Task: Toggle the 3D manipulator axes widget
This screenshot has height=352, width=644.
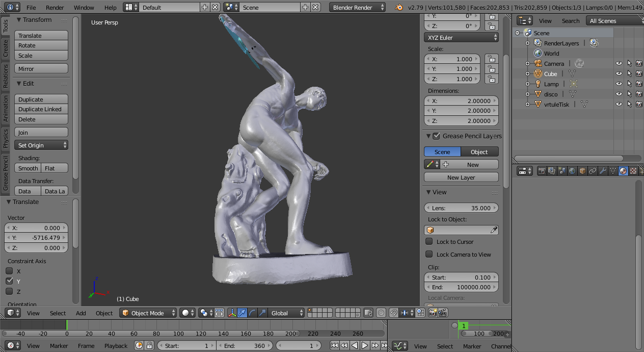Action: point(232,313)
